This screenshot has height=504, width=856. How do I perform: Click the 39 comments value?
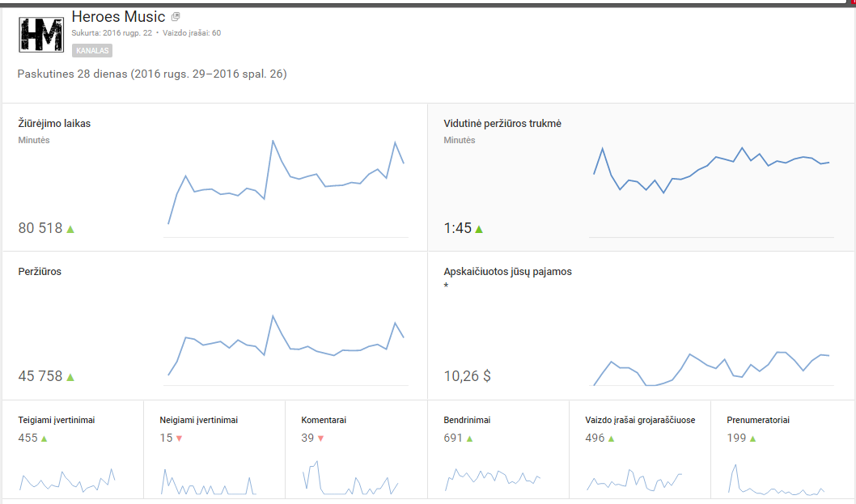click(x=308, y=438)
